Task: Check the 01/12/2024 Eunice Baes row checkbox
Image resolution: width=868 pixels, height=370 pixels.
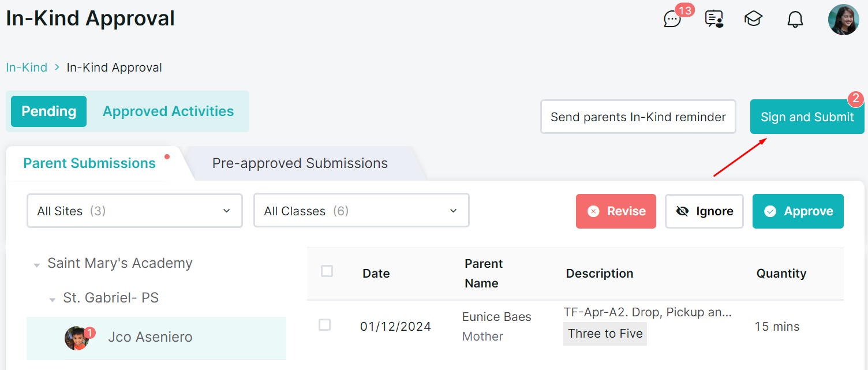Action: click(324, 324)
